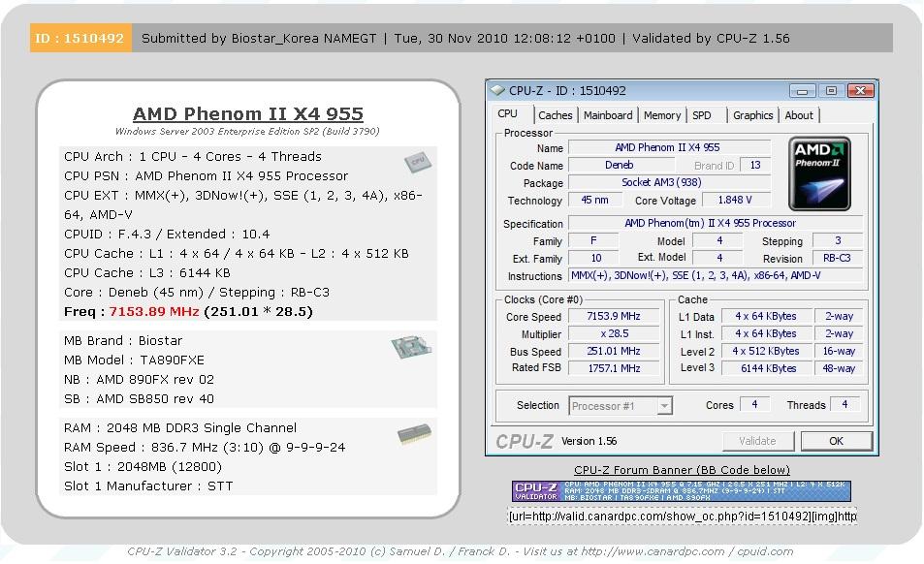Select the CPU tab
This screenshot has height=564, width=924.
507,114
